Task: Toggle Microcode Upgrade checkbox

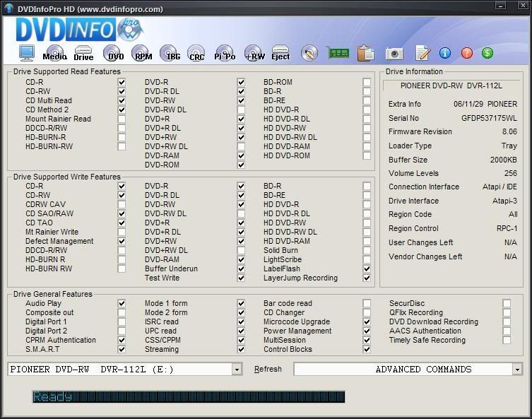Action: [367, 321]
